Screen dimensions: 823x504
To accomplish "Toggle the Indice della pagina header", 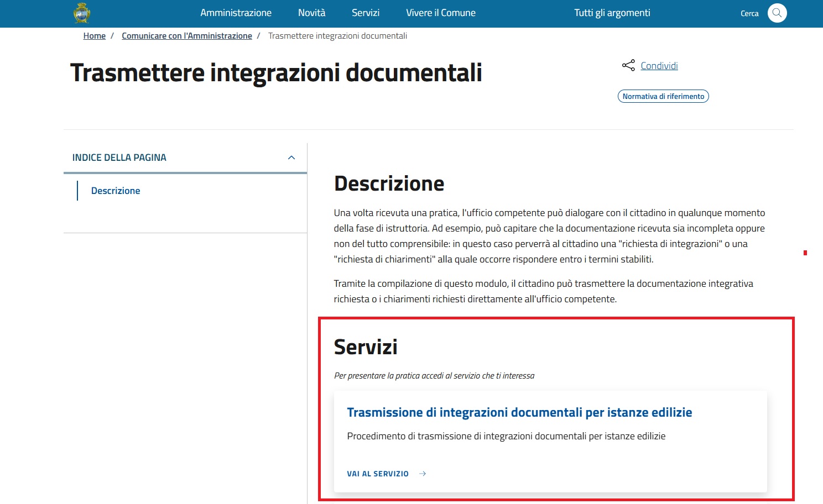I will click(x=119, y=158).
